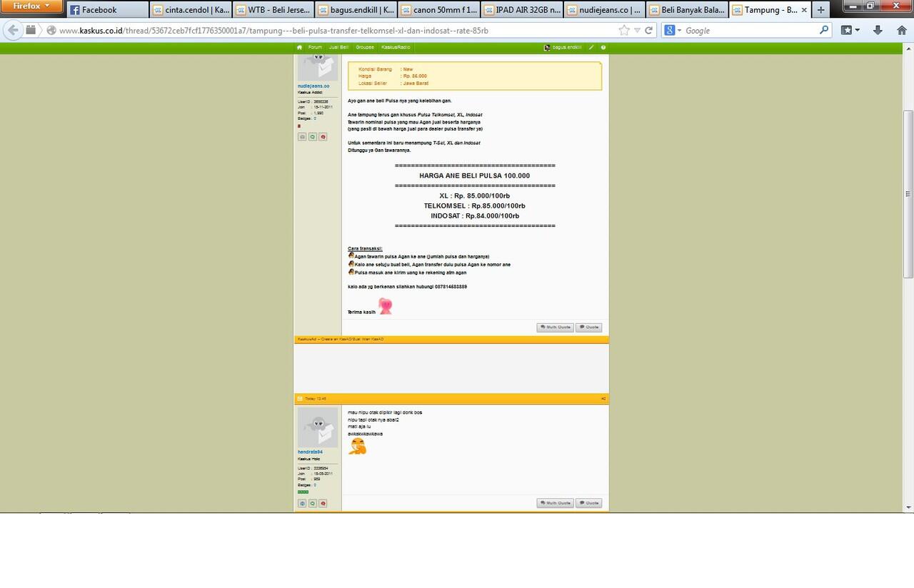
Task: Click the first grey icon under nudiejeans.co profile
Action: [302, 136]
